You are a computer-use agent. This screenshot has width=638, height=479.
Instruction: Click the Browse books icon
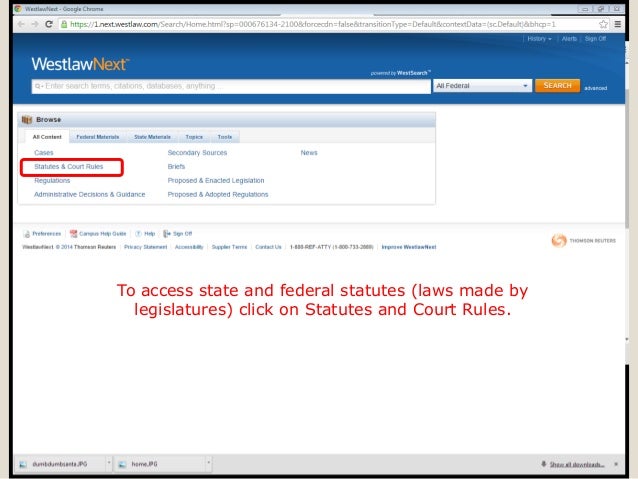click(x=27, y=120)
